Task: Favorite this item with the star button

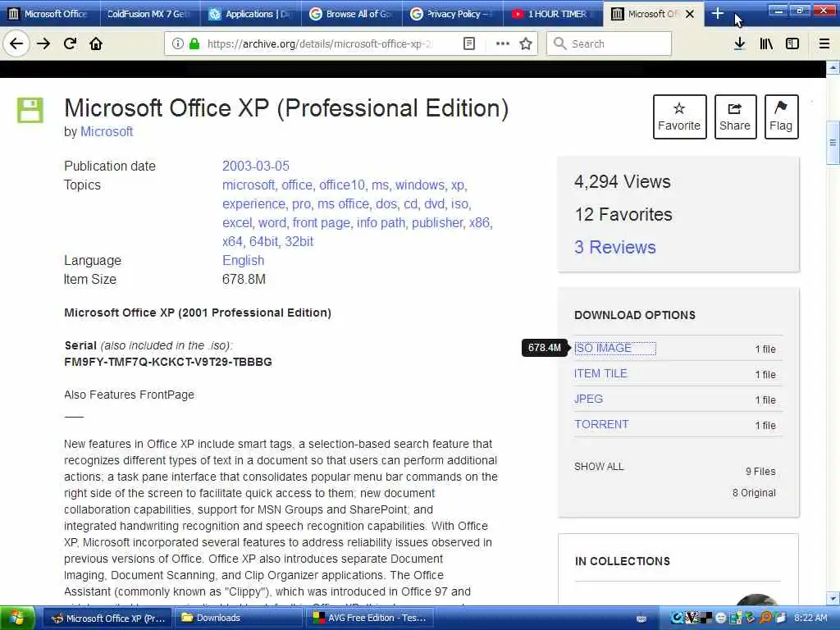Action: 679,116
